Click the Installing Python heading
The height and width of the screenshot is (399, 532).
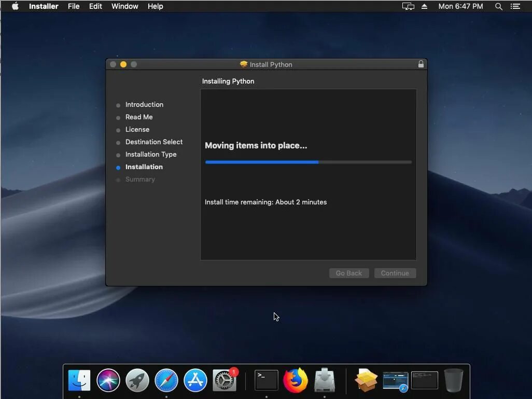pyautogui.click(x=228, y=81)
